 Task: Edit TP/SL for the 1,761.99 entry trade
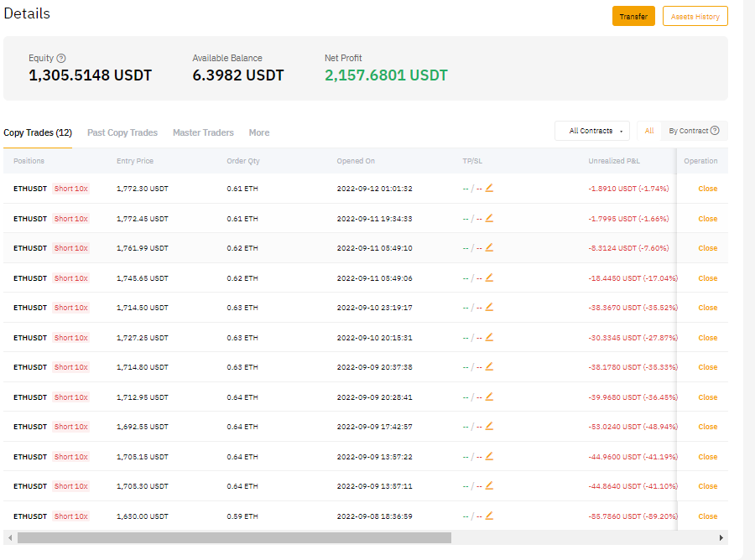tap(489, 247)
